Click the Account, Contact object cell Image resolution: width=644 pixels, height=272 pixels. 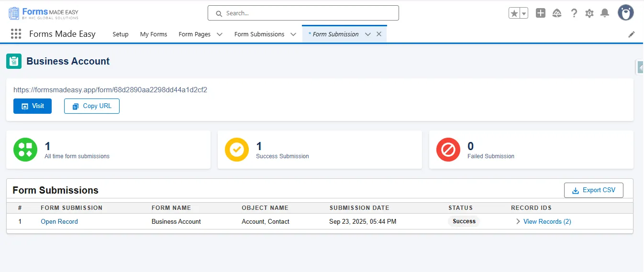266,221
